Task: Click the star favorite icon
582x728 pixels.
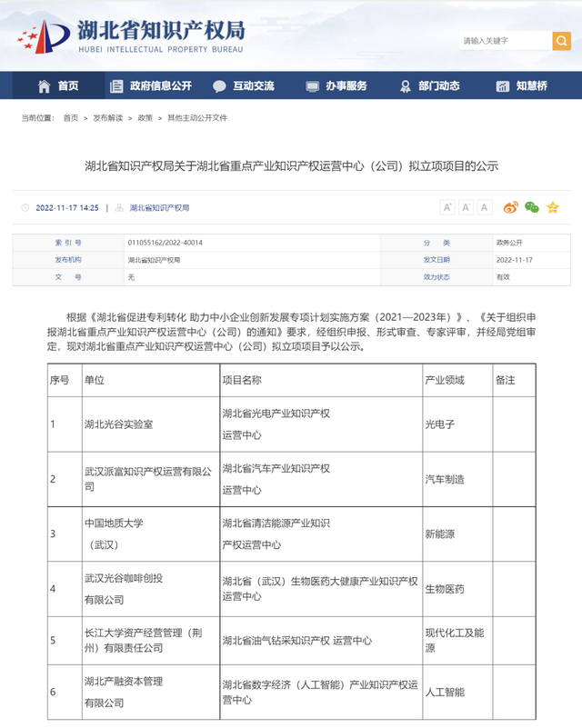Action: [552, 207]
